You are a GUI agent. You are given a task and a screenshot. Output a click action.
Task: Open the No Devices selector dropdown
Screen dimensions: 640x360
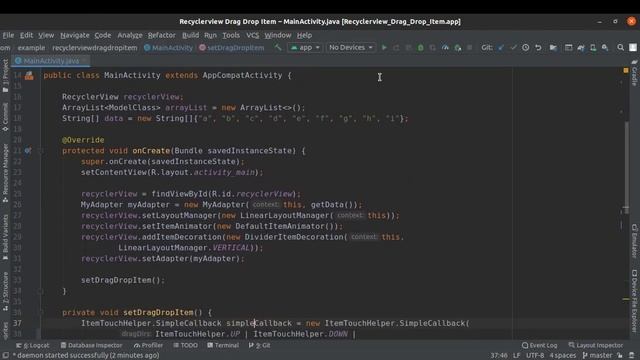click(351, 48)
